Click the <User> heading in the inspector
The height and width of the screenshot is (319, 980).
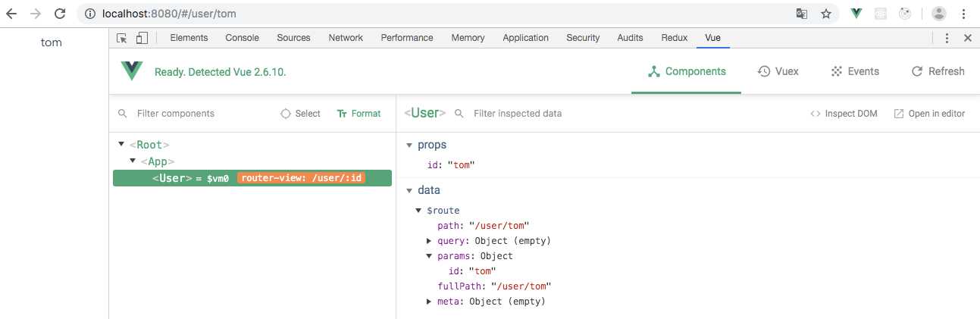424,113
